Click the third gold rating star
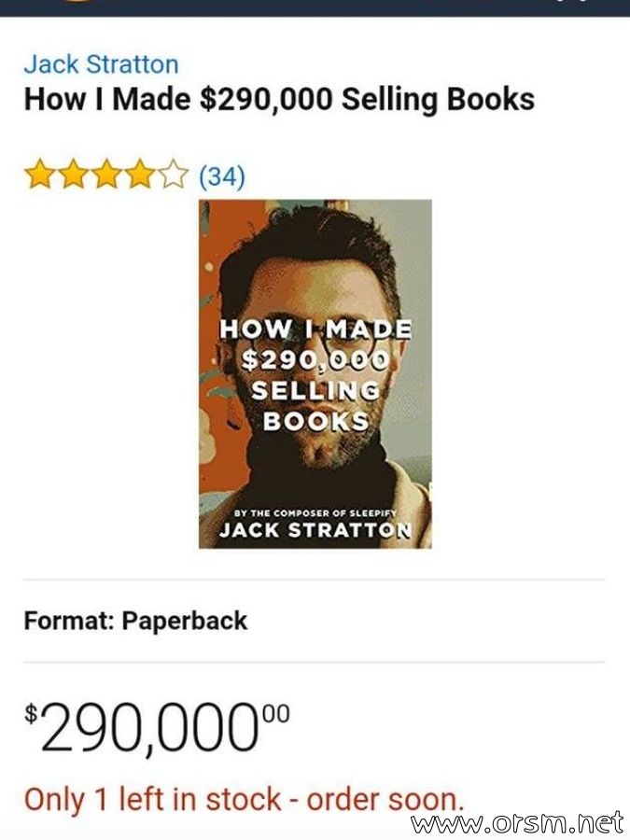The width and height of the screenshot is (630, 840). (106, 175)
